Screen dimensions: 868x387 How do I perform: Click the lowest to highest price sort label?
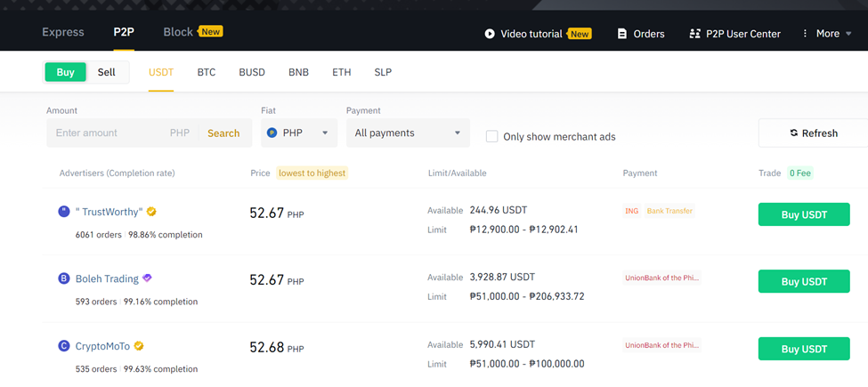pyautogui.click(x=312, y=173)
